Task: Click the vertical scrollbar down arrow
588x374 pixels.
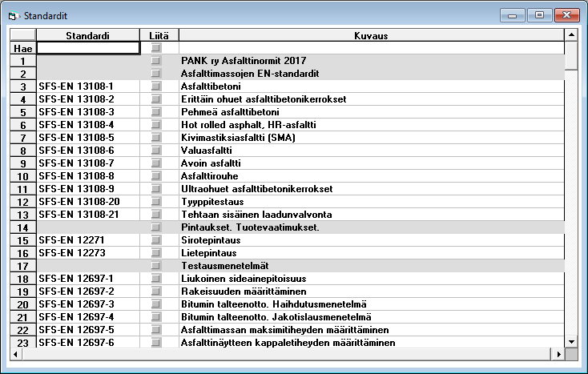Action: click(571, 342)
